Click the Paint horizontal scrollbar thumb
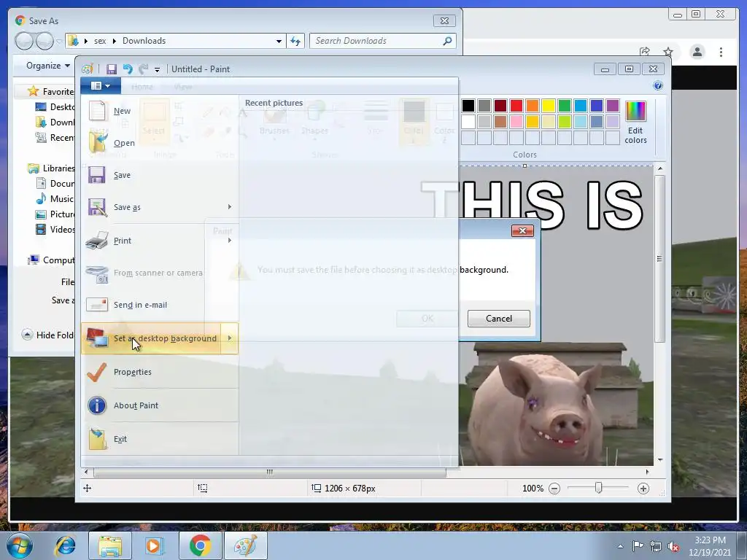The image size is (747, 560). 270,472
